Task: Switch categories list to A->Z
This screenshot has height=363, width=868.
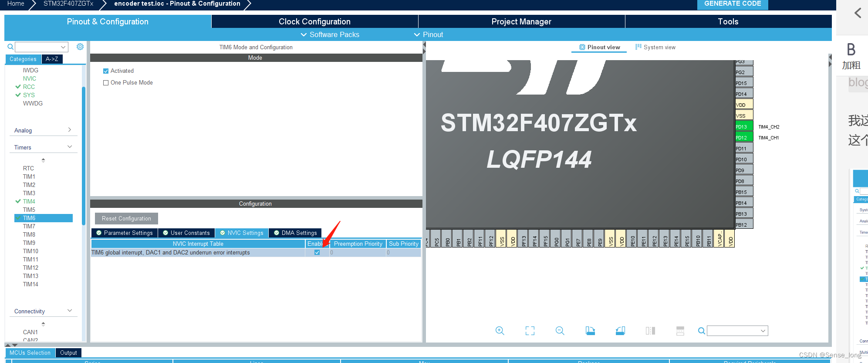Action: tap(52, 59)
